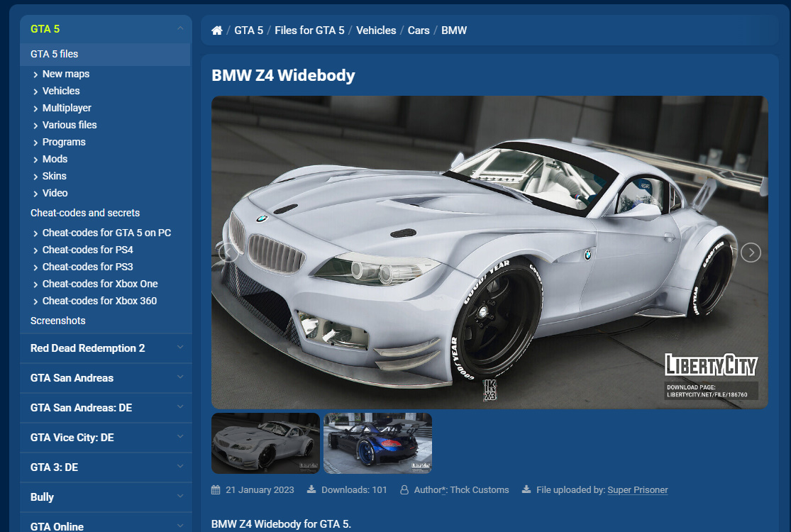The height and width of the screenshot is (532, 791).
Task: Open Cheat-codes and secrets section
Action: [85, 213]
